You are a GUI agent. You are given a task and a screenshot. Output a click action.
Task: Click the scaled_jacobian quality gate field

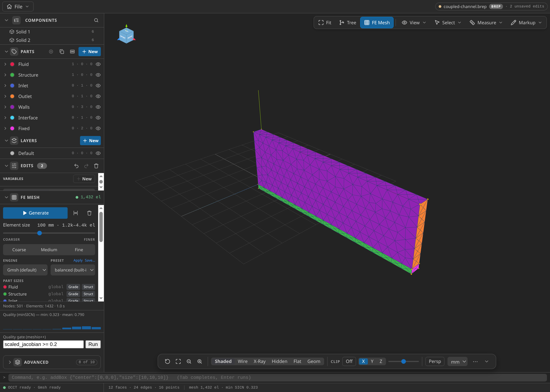43,344
